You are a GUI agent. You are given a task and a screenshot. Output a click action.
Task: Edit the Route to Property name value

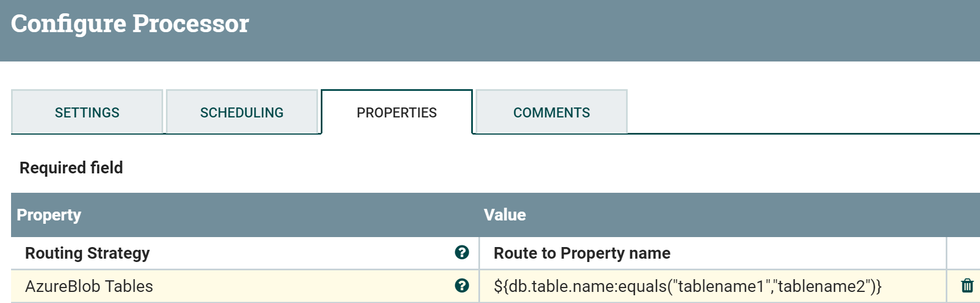click(582, 253)
